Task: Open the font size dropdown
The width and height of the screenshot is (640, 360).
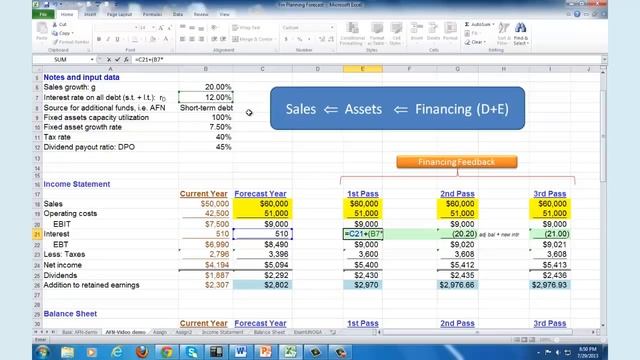Action: pyautogui.click(x=153, y=28)
